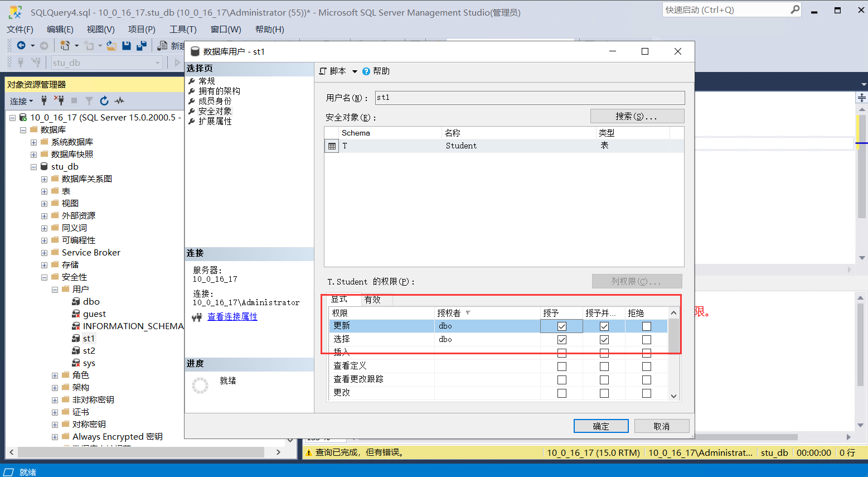
Task: Check Grant box for 查看更改跟踪 permission
Action: click(562, 380)
